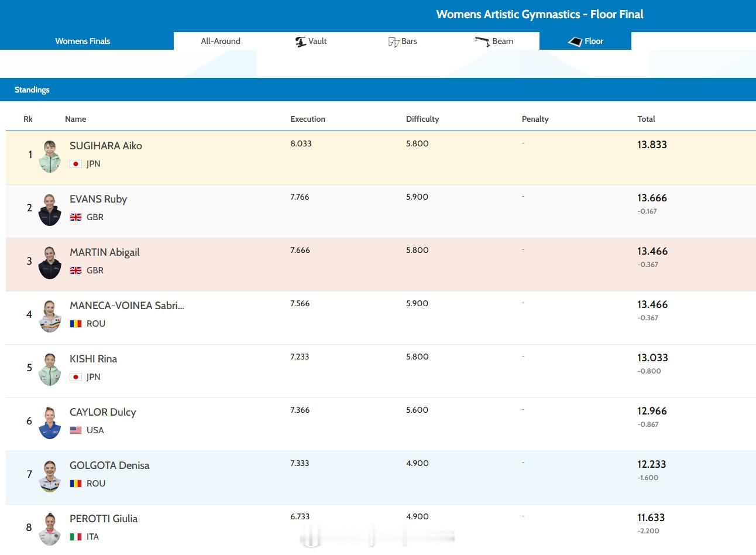Switch to the Womens Finals tab
The height and width of the screenshot is (555, 756).
[83, 41]
